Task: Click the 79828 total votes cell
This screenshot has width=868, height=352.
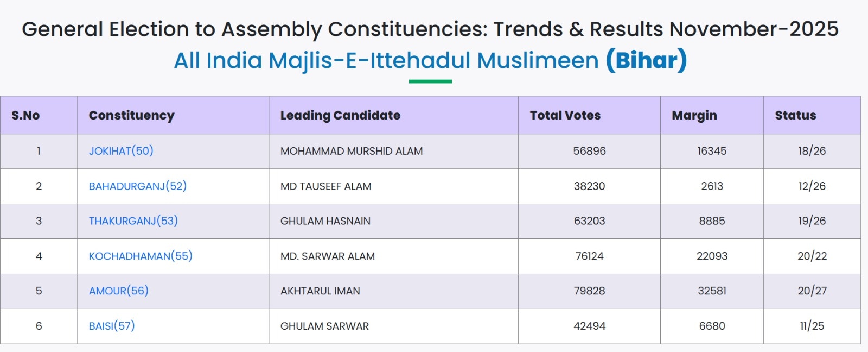Action: click(x=589, y=291)
